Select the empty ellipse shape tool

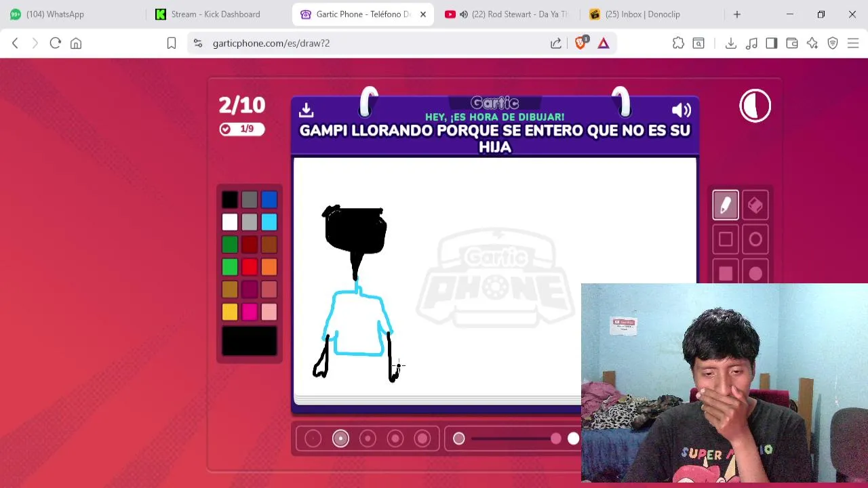(x=755, y=239)
